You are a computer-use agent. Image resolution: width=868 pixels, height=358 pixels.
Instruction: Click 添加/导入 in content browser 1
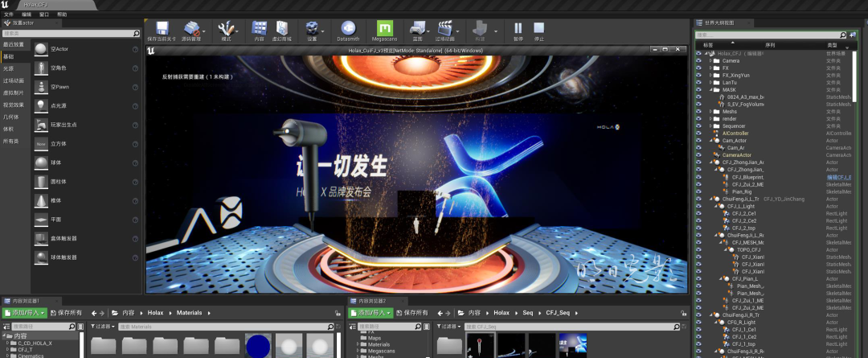[24, 313]
